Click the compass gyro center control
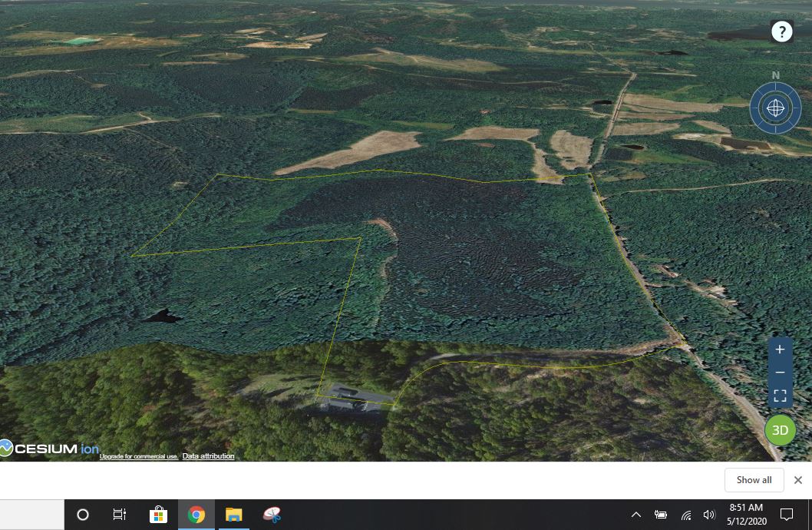The height and width of the screenshot is (530, 812). [x=776, y=108]
